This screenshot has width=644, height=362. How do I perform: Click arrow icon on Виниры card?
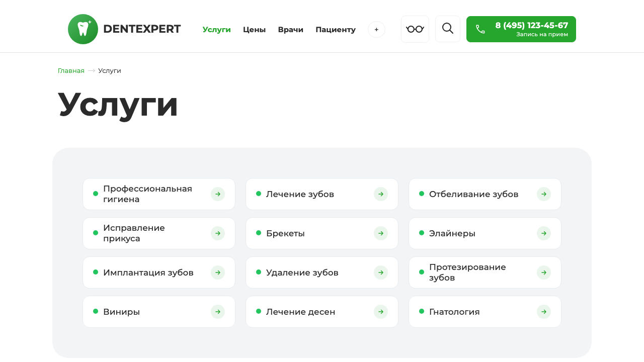(x=218, y=312)
